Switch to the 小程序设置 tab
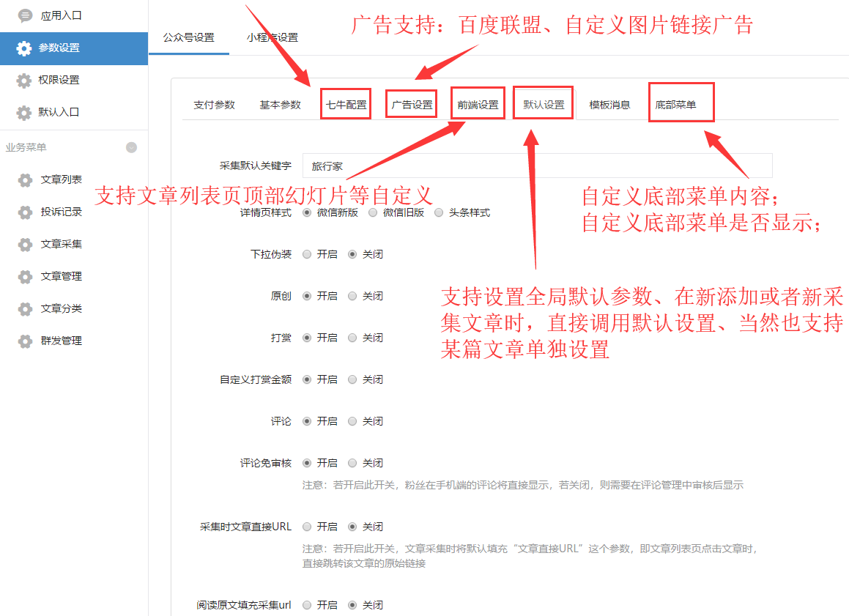Image resolution: width=849 pixels, height=616 pixels. (x=272, y=37)
